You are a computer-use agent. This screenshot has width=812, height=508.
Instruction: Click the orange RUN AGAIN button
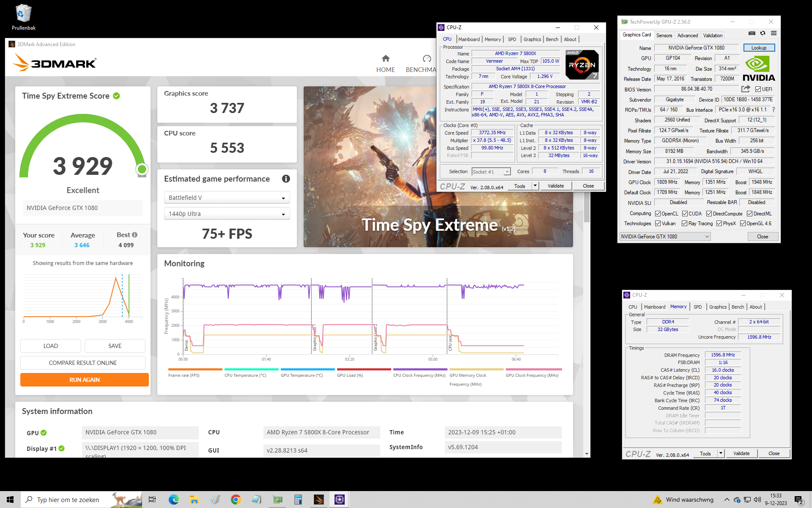pos(85,380)
